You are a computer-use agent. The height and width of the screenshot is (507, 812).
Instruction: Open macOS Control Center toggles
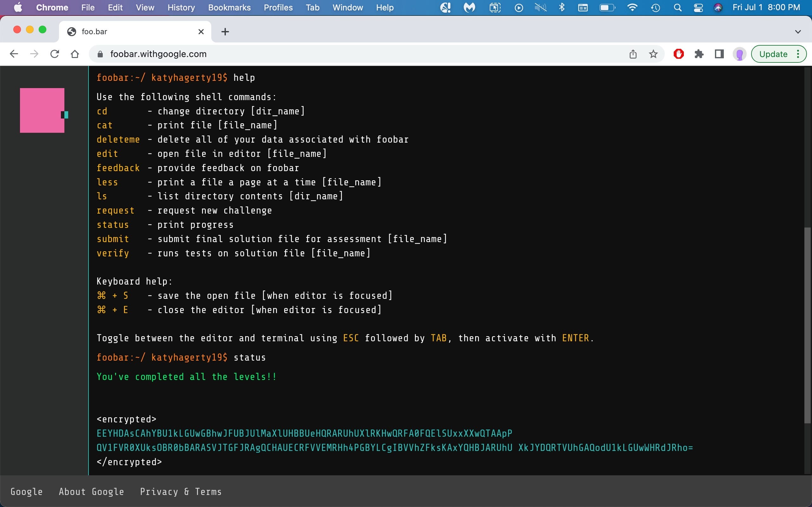[698, 8]
